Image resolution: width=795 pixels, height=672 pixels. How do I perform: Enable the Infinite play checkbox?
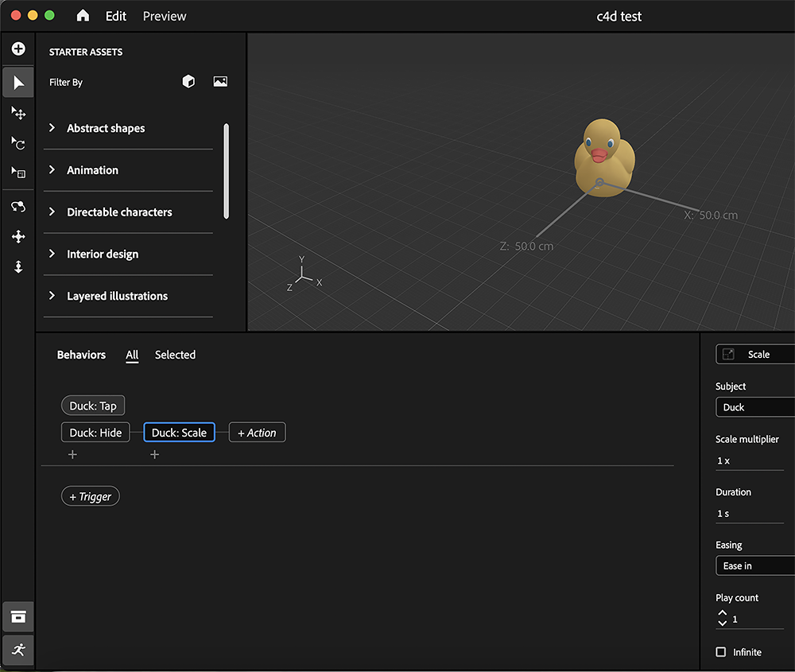click(720, 651)
